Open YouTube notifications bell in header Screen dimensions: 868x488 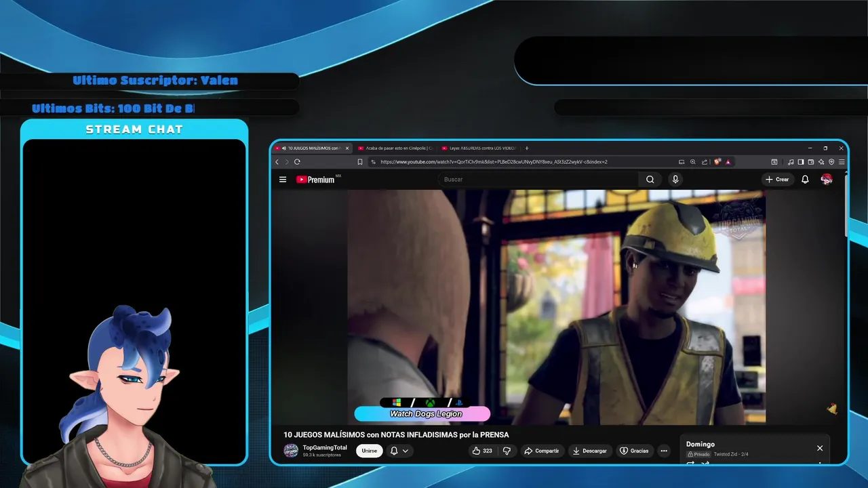[x=805, y=180]
